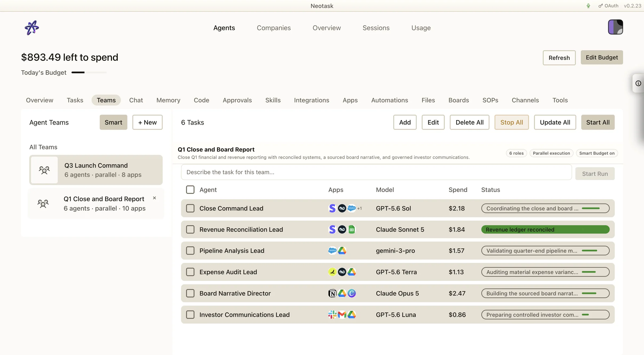This screenshot has width=644, height=355.
Task: Select the Q3 Launch Command team card
Action: click(96, 170)
